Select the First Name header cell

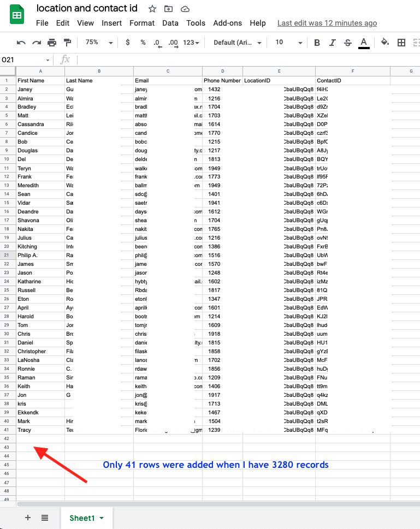point(40,81)
